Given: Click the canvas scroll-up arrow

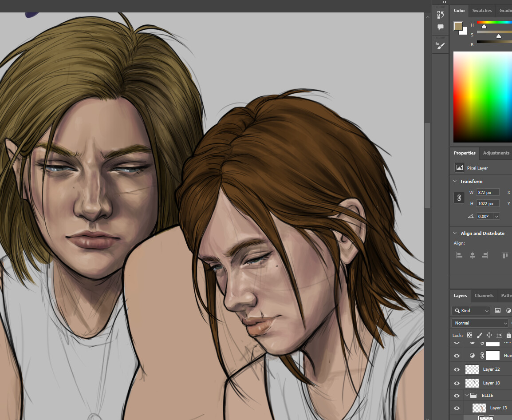Looking at the screenshot, I should coord(427,17).
